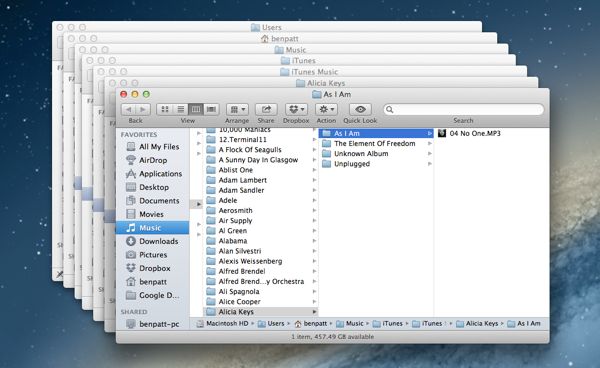
Task: Select the Alice Cooper folder
Action: click(260, 302)
